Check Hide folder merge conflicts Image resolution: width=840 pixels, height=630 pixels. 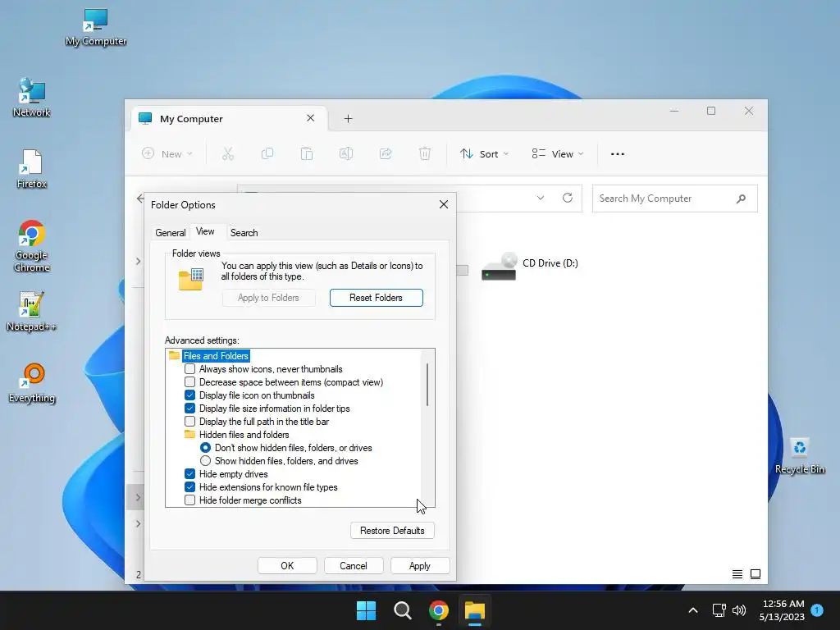(x=189, y=500)
